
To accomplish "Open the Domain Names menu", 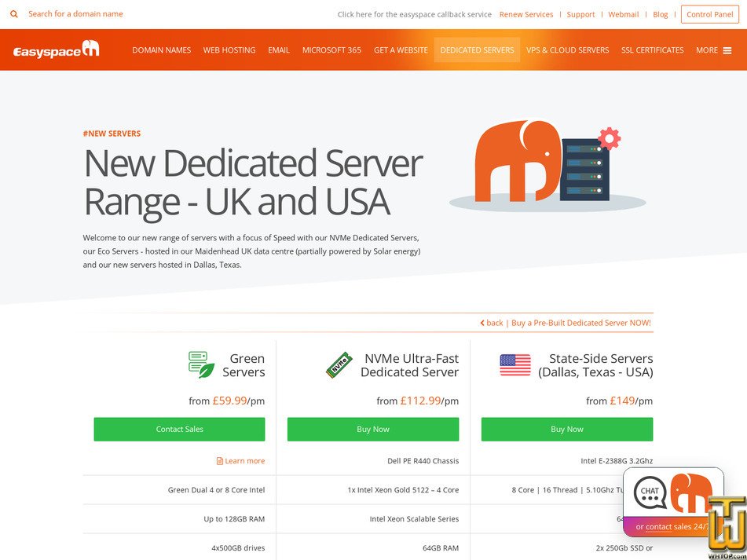I will point(162,50).
